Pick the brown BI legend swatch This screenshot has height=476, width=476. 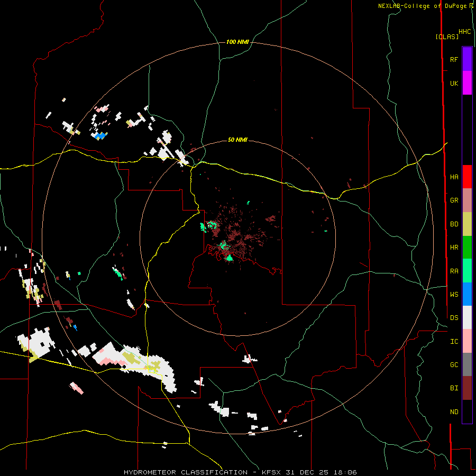467,388
